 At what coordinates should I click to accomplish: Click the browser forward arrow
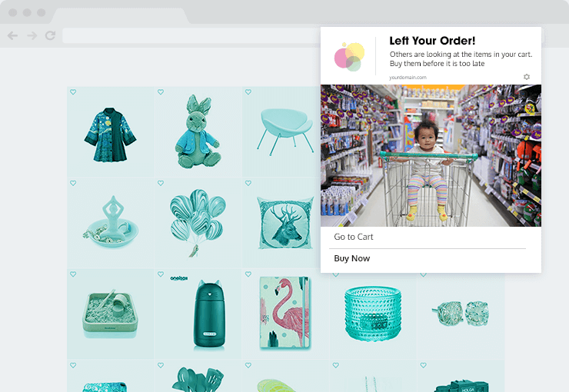coord(32,35)
